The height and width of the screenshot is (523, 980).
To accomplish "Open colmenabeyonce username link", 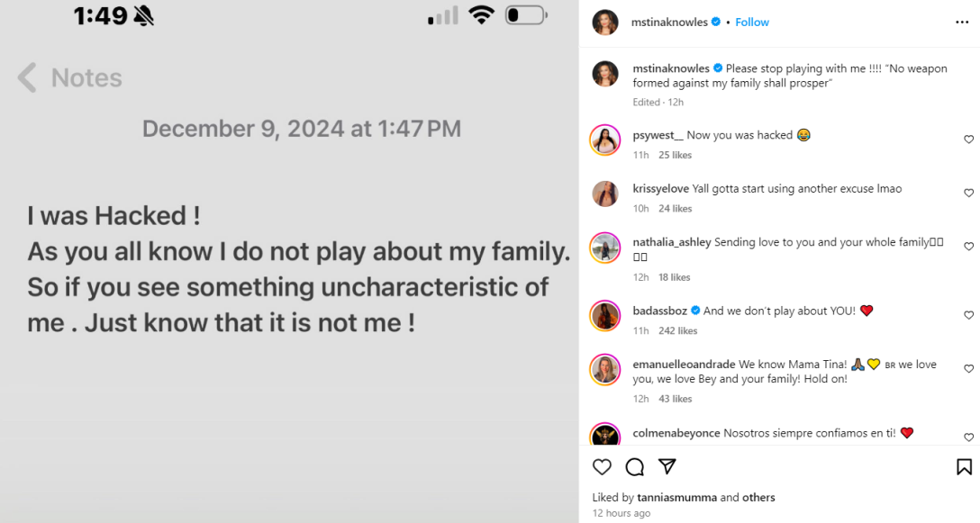I will tap(676, 433).
